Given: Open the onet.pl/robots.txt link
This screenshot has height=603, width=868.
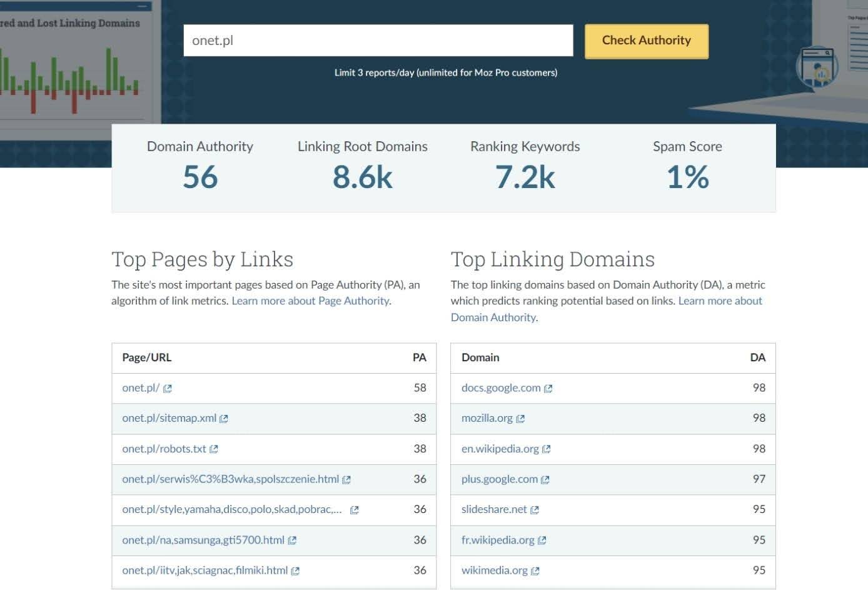Looking at the screenshot, I should click(x=164, y=449).
